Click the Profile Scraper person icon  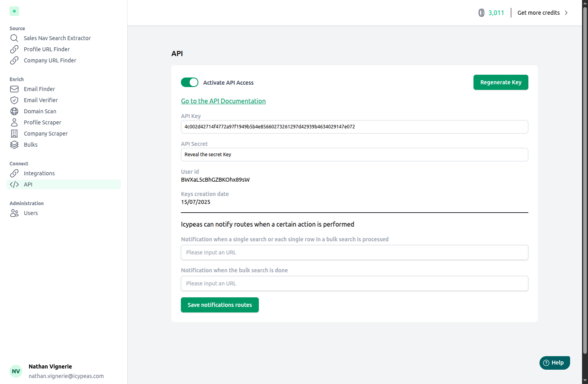(x=14, y=122)
